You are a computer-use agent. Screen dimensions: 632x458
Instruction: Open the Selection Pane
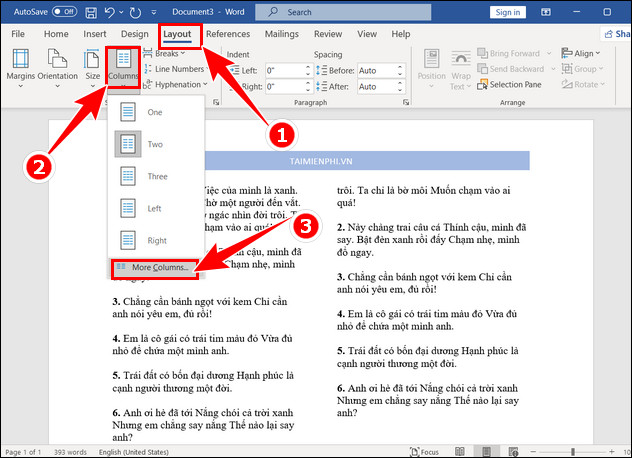509,85
